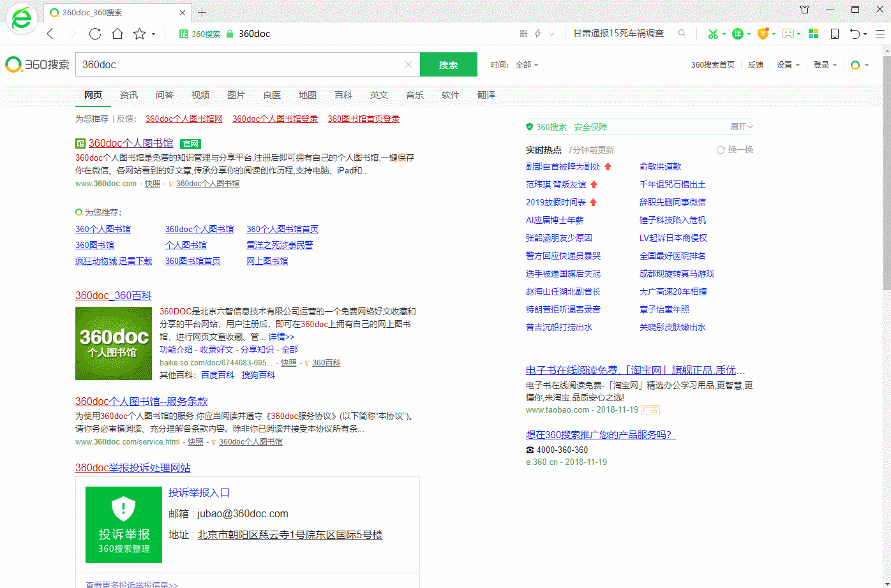
Task: Open the 360doc个人图书馆--服务条款 result link
Action: click(x=141, y=401)
